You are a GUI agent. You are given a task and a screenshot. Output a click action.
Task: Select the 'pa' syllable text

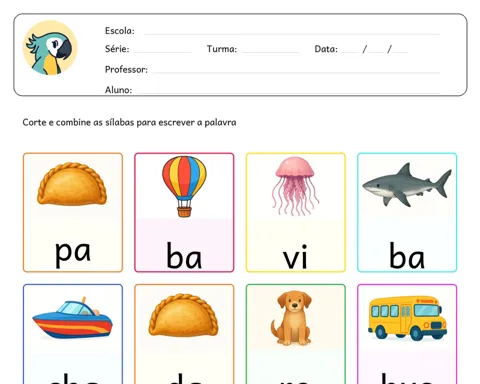[x=73, y=253]
